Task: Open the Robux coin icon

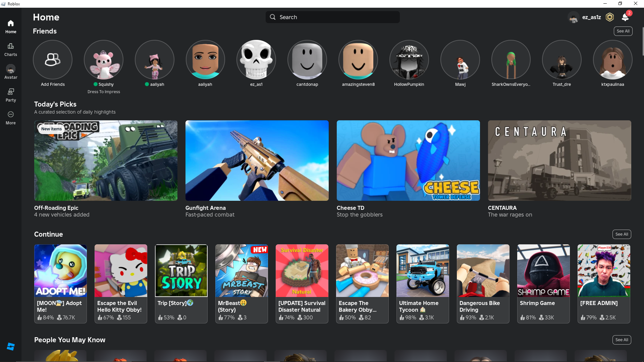Action: click(x=610, y=17)
